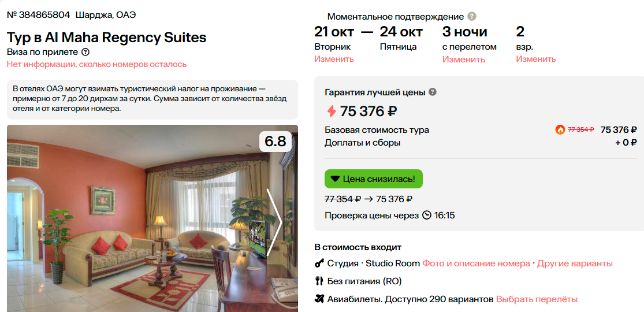The height and width of the screenshot is (312, 644).
Task: Click the "Тур в Al Maha Regency Suites" title
Action: [107, 38]
